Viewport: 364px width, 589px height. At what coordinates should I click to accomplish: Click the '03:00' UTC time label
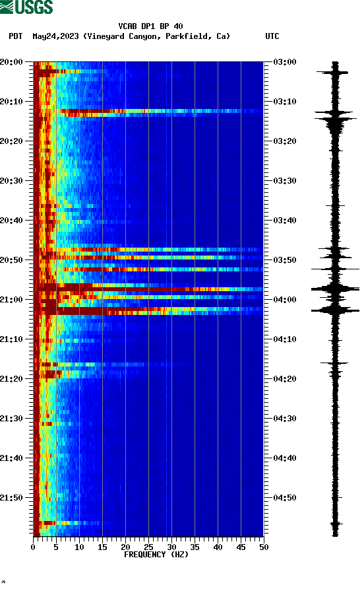285,62
